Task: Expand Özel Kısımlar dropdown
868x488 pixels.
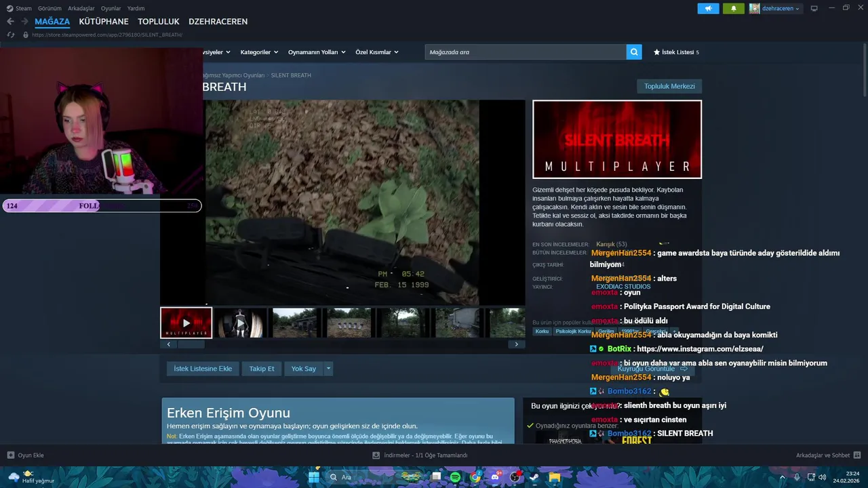Action: pyautogui.click(x=377, y=52)
